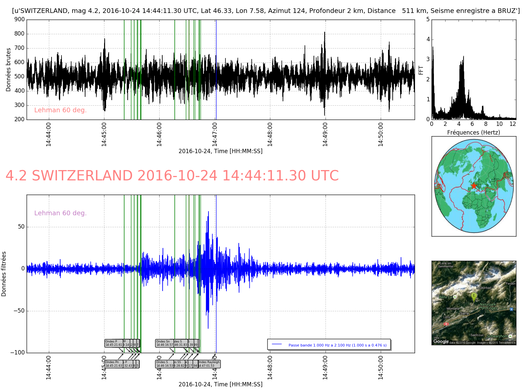532x392 pixels.
Task: Click the Schwarzhorn mountain peak icon
Action: (510, 336)
